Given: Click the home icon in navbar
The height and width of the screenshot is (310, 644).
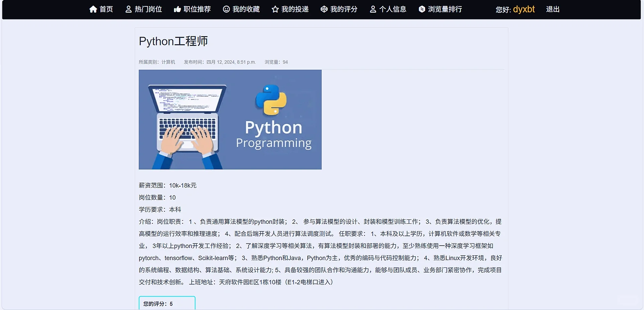Looking at the screenshot, I should click(x=93, y=9).
